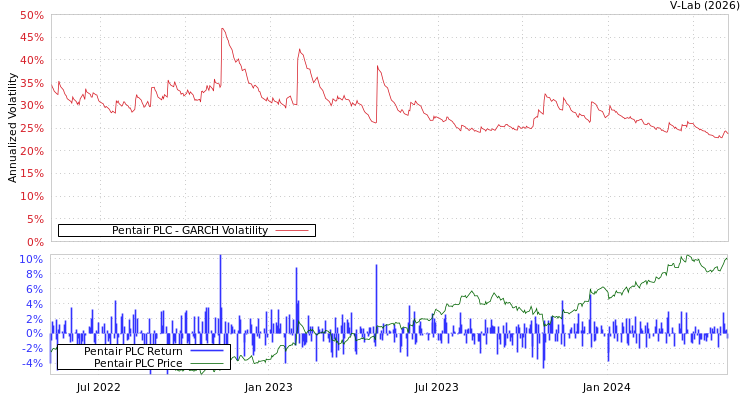Click the 8% label on the return axis
750x400 pixels.
point(34,274)
